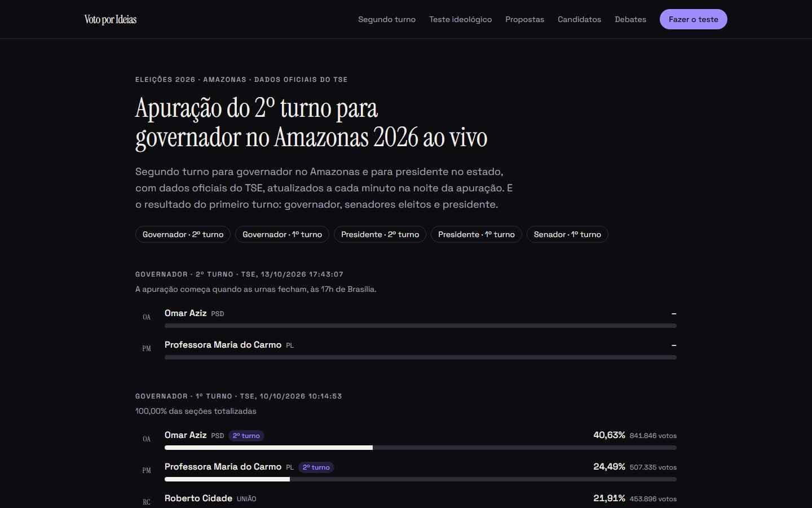Click the "GOVERNADOR · 1º TURNO · TSE, 10/10/2026" heading

(x=239, y=396)
